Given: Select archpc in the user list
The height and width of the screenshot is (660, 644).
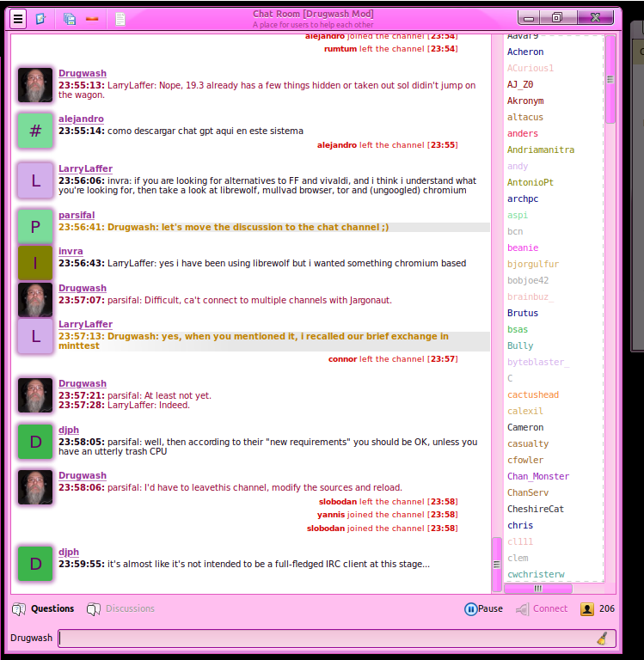Looking at the screenshot, I should click(523, 199).
